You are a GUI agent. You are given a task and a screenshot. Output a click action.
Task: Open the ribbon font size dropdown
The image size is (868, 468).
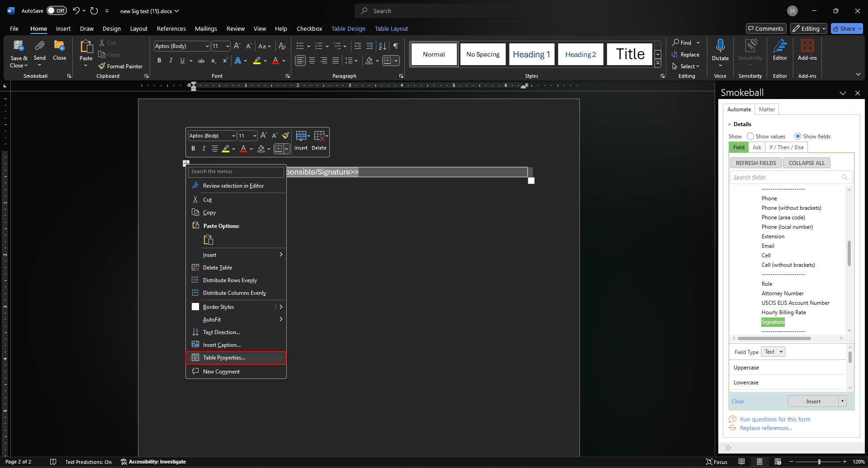[x=228, y=46]
